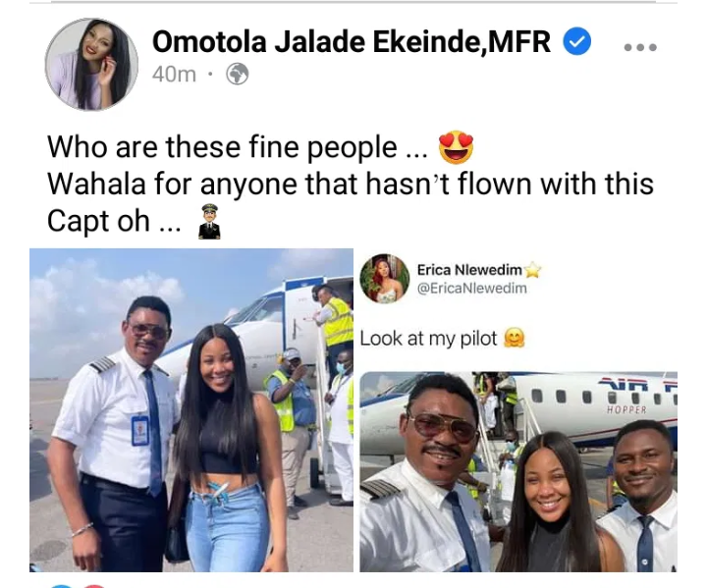Open Erica Nlewedim's round avatar

(385, 278)
